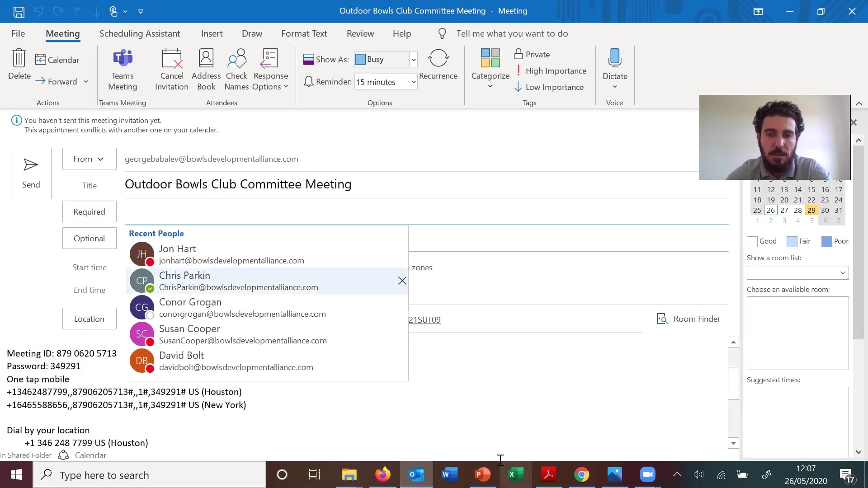Click the Save icon in the title bar
Image resolution: width=868 pixels, height=488 pixels.
(x=19, y=12)
